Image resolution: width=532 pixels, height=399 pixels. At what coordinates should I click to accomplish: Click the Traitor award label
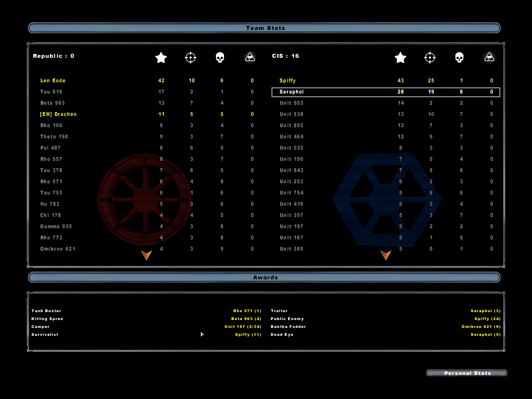click(x=279, y=311)
